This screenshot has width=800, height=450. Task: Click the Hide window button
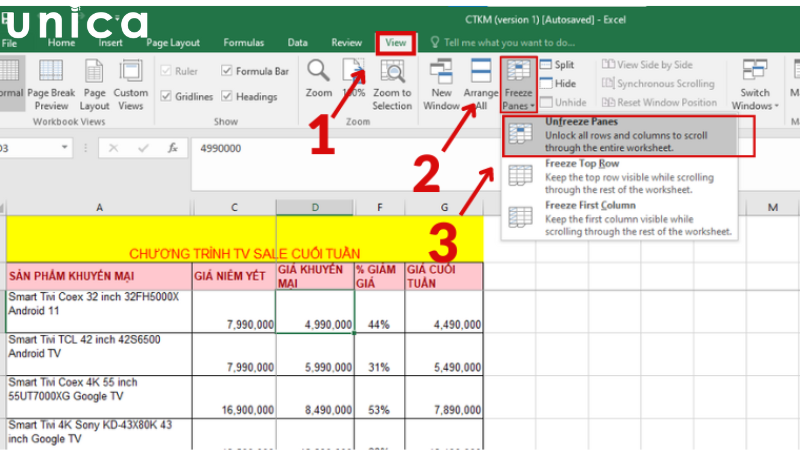(x=558, y=83)
